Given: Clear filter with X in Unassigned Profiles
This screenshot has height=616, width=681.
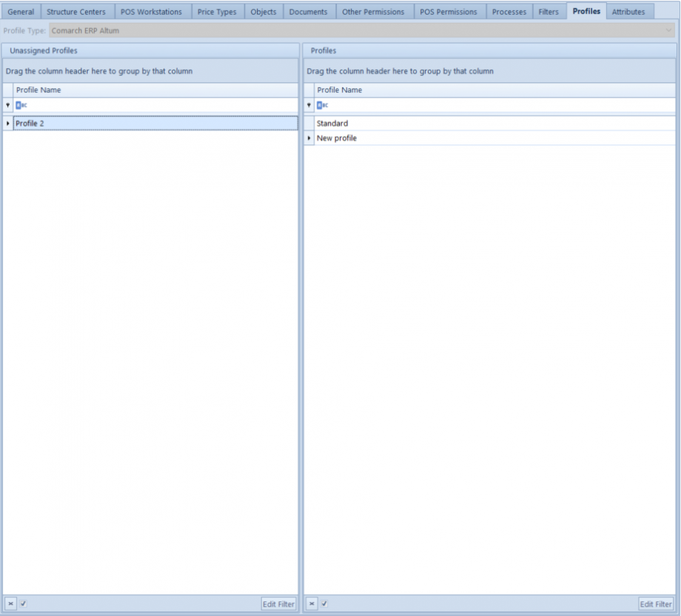Looking at the screenshot, I should [10, 603].
